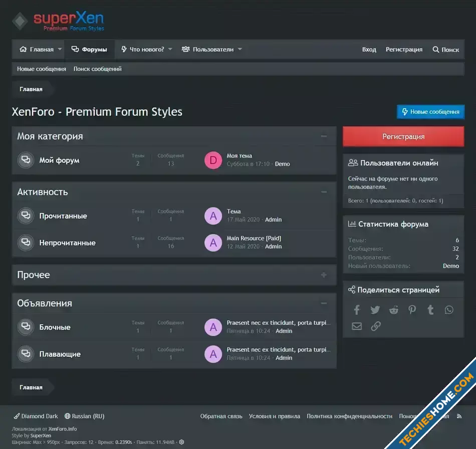Viewport: 476px width, 449px height.
Task: Click the Вход login link
Action: [x=369, y=50]
